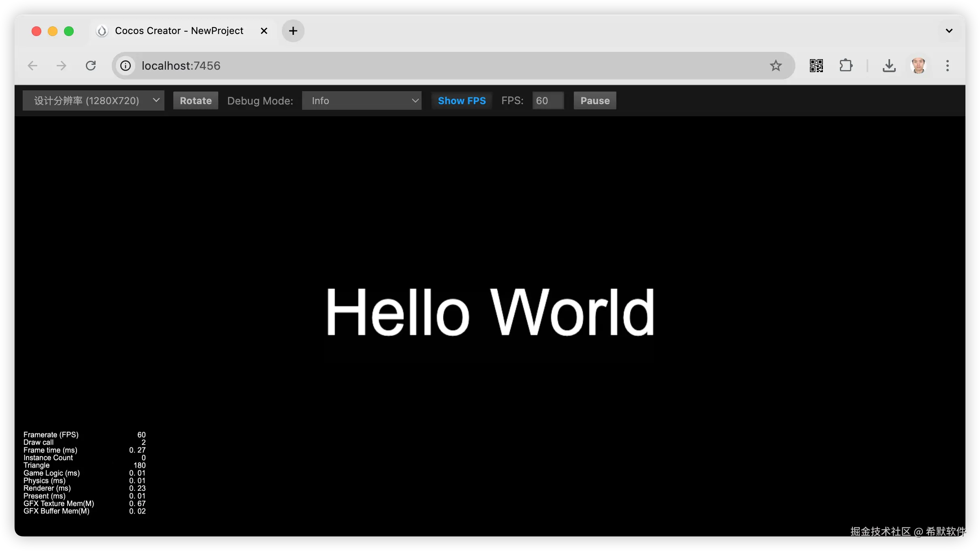Bookmark page with the star icon
This screenshot has width=980, height=551.
775,66
